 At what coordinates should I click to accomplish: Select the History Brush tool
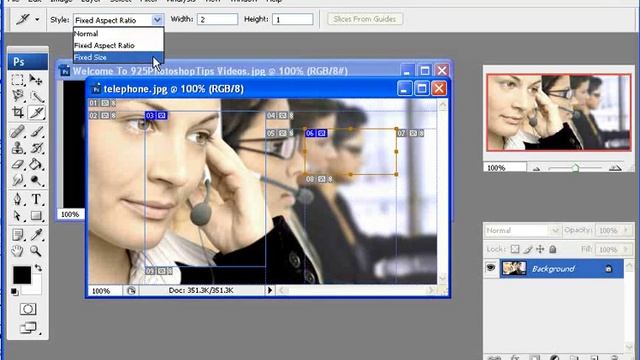36,147
